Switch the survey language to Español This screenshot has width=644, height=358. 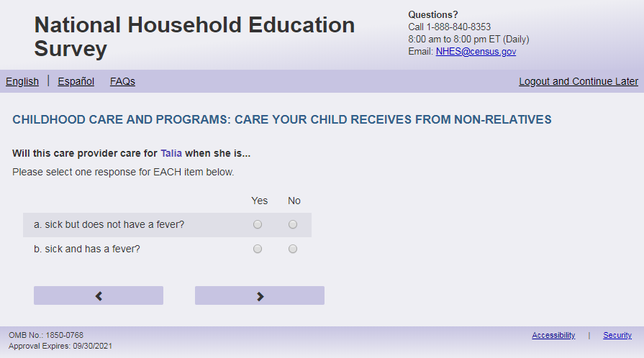[x=76, y=81]
